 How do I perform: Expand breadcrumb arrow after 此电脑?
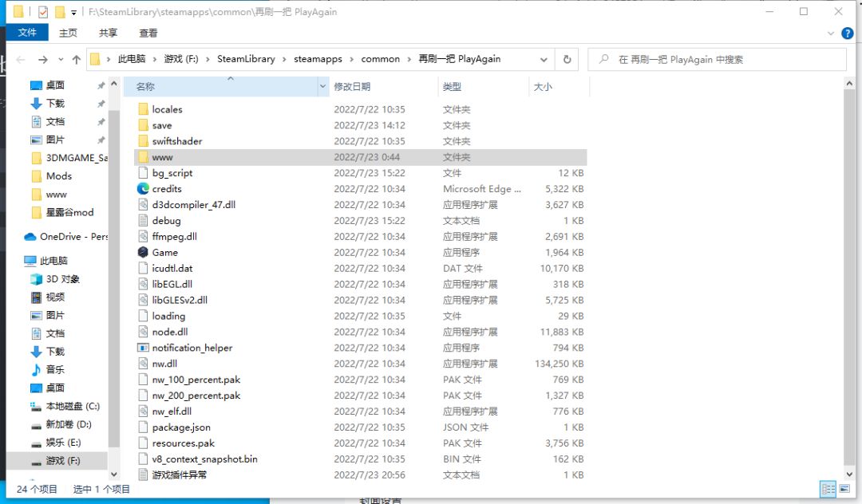click(x=155, y=59)
